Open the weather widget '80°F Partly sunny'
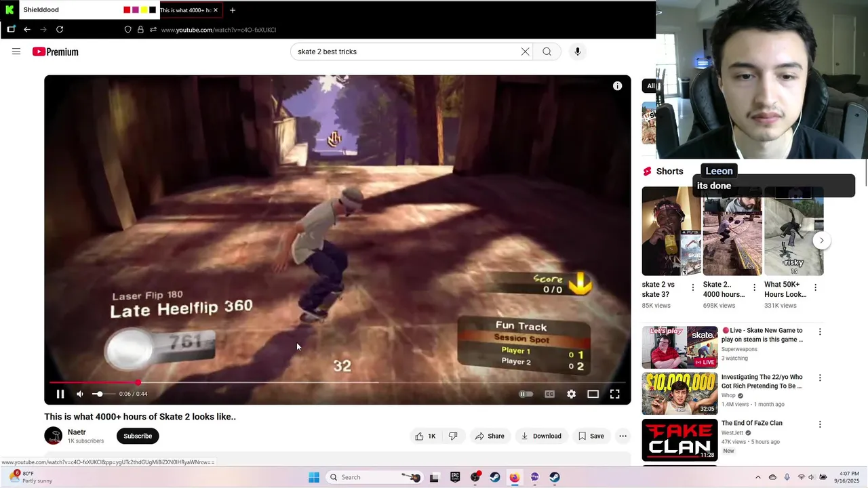This screenshot has height=488, width=868. 31,477
